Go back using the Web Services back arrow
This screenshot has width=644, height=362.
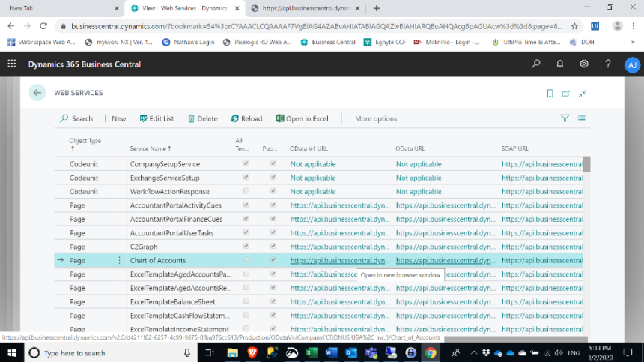point(37,93)
